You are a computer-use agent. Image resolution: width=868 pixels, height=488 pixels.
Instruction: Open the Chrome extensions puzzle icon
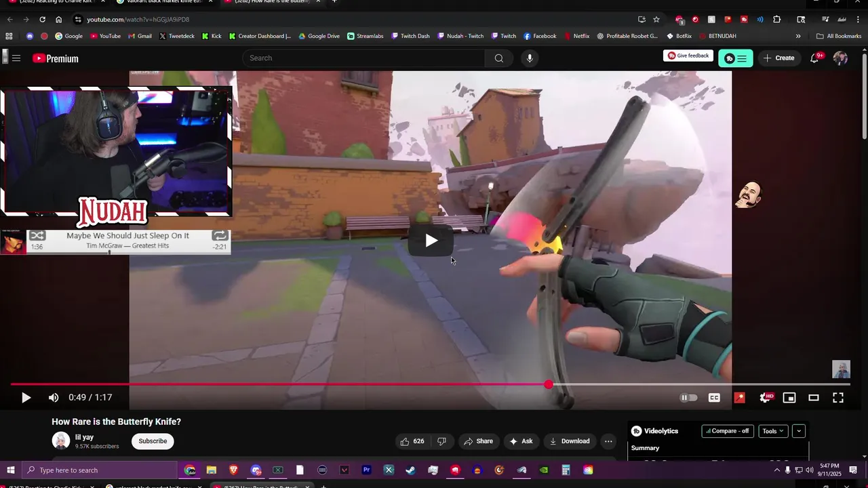click(777, 20)
